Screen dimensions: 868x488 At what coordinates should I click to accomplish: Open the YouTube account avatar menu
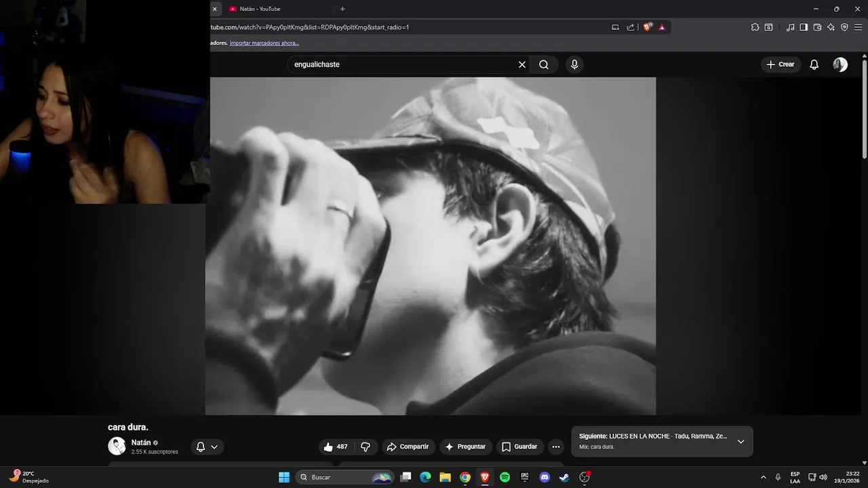pos(840,64)
